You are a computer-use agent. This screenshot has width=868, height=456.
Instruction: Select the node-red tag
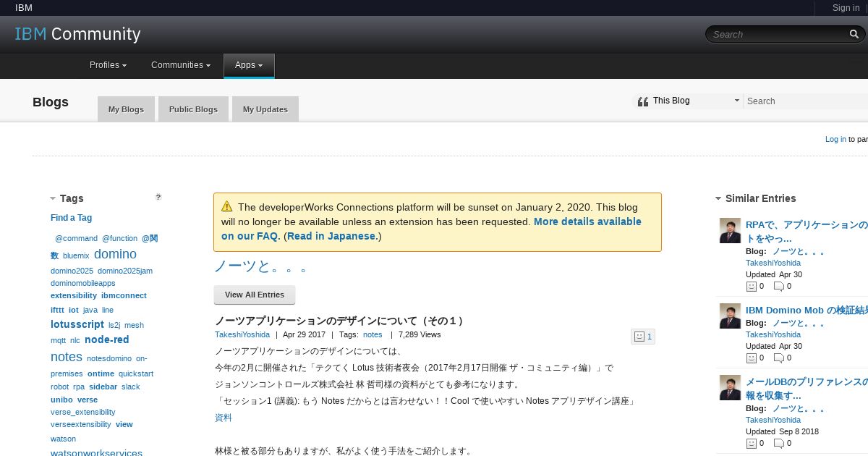(107, 339)
